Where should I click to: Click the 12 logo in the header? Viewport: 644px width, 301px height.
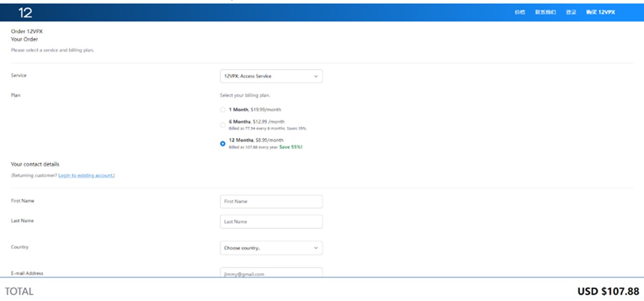[25, 12]
